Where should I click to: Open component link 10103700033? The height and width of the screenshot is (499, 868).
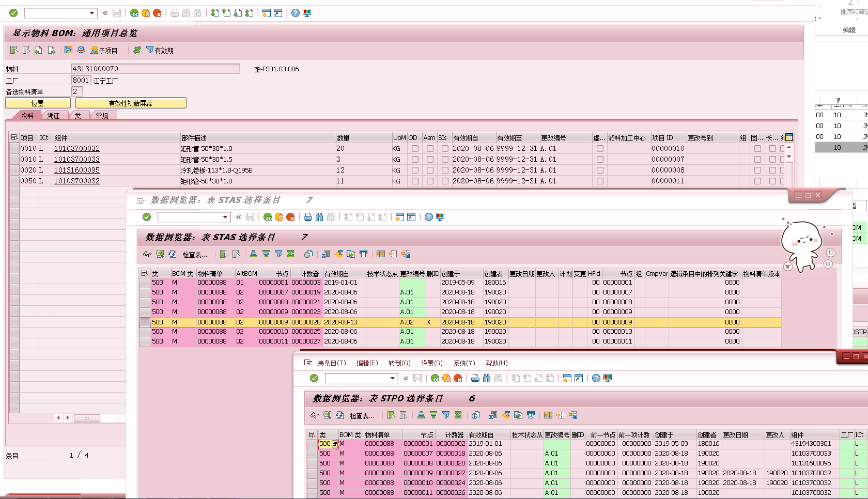point(76,159)
